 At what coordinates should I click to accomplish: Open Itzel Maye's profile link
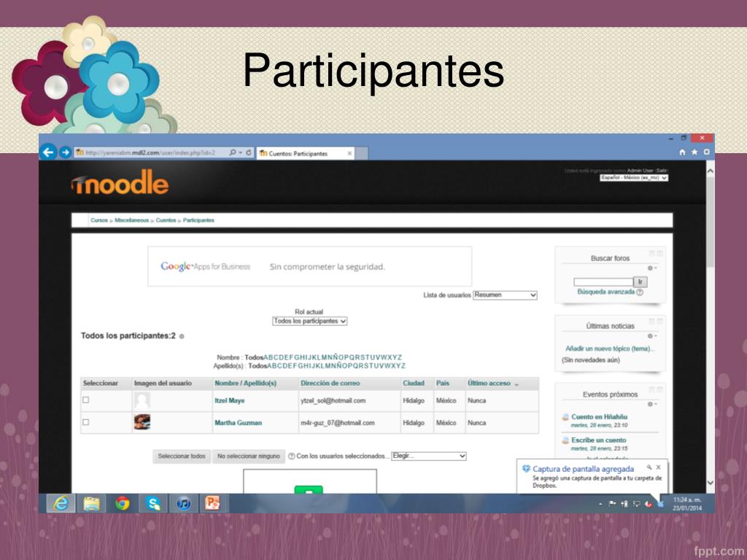(x=230, y=401)
